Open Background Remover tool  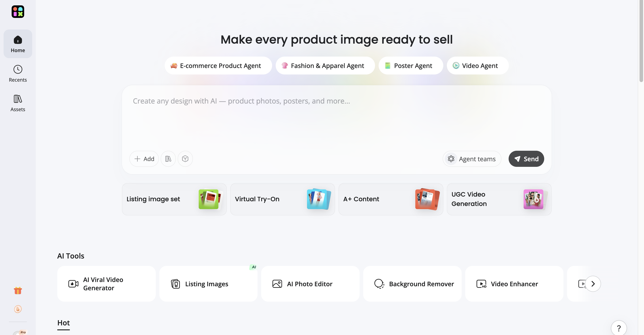[x=412, y=284]
